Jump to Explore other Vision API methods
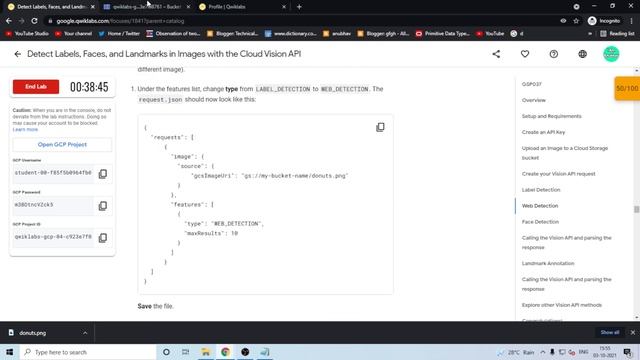 (x=562, y=305)
